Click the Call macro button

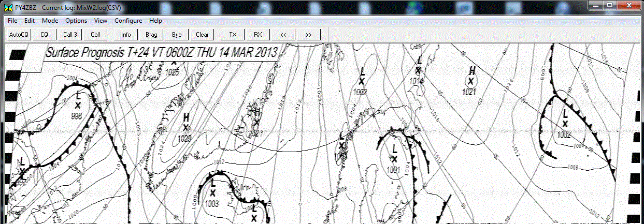(95, 35)
